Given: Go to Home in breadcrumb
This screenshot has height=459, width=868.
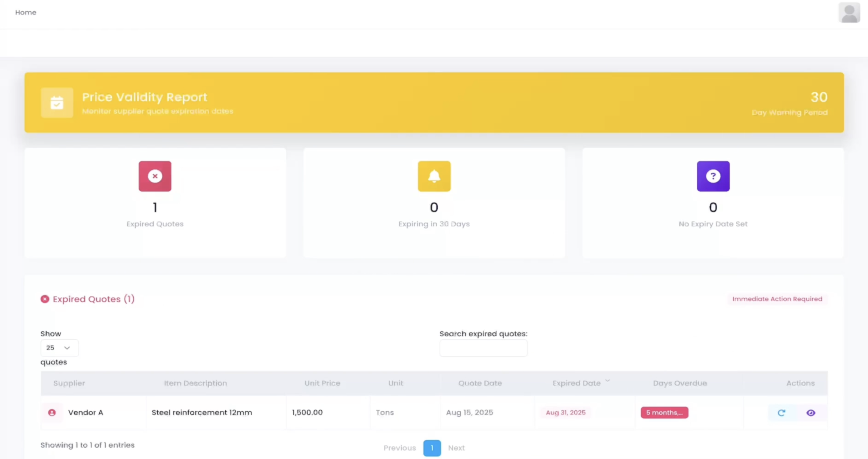Looking at the screenshot, I should (x=26, y=12).
